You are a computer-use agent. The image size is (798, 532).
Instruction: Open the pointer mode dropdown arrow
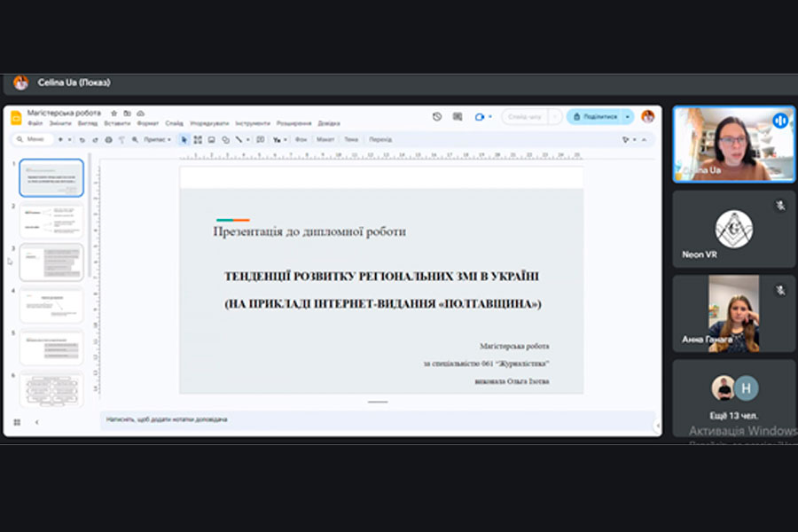point(635,139)
